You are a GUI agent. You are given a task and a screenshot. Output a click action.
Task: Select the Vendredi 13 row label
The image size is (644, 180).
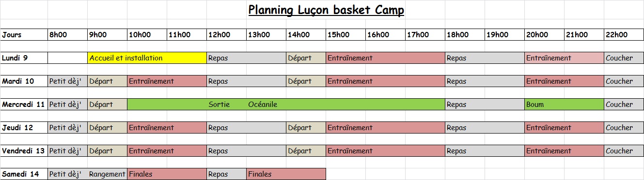pyautogui.click(x=24, y=151)
